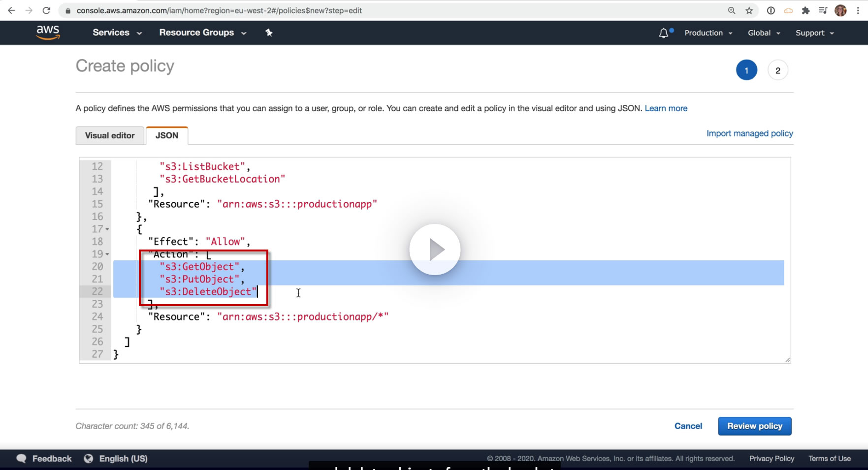The height and width of the screenshot is (470, 868).
Task: Open the notifications bell
Action: (664, 33)
